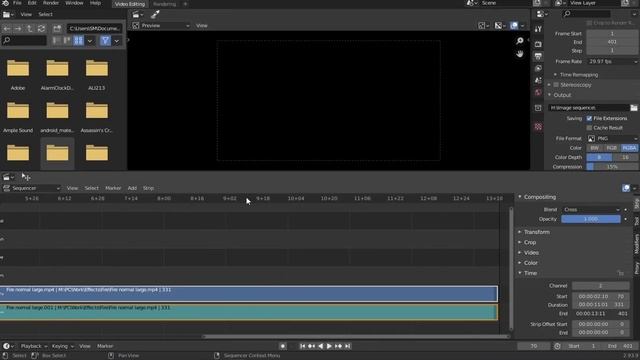Screen dimensions: 640x360
Task: Jump to the timeline end frame
Action: click(x=347, y=346)
